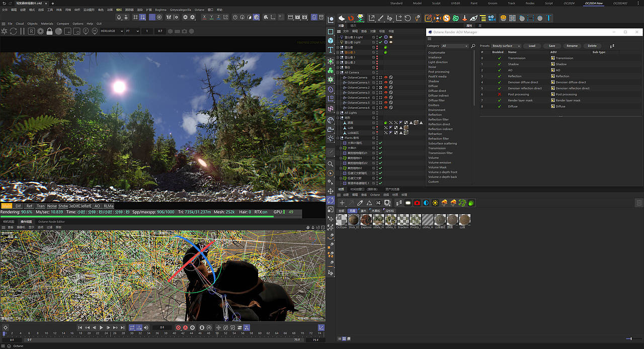
Task: Click the Save preset button
Action: pos(552,46)
